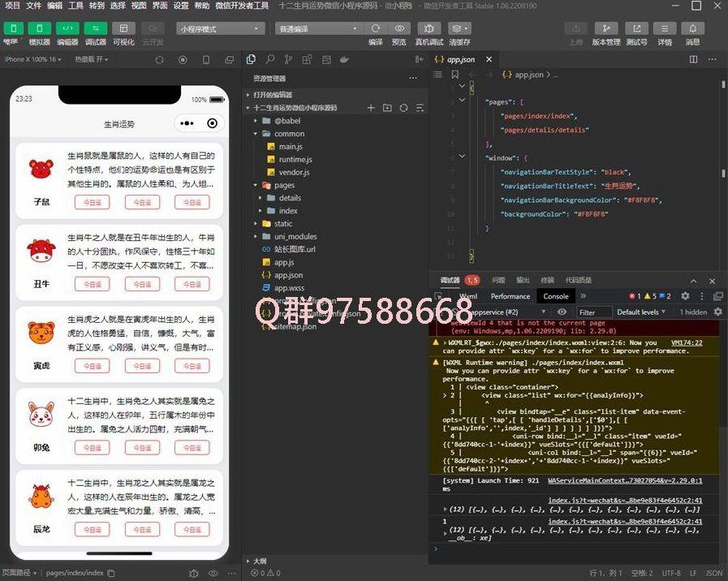Switch to the Wxml devtools tab
728x581 pixels.
pos(468,296)
